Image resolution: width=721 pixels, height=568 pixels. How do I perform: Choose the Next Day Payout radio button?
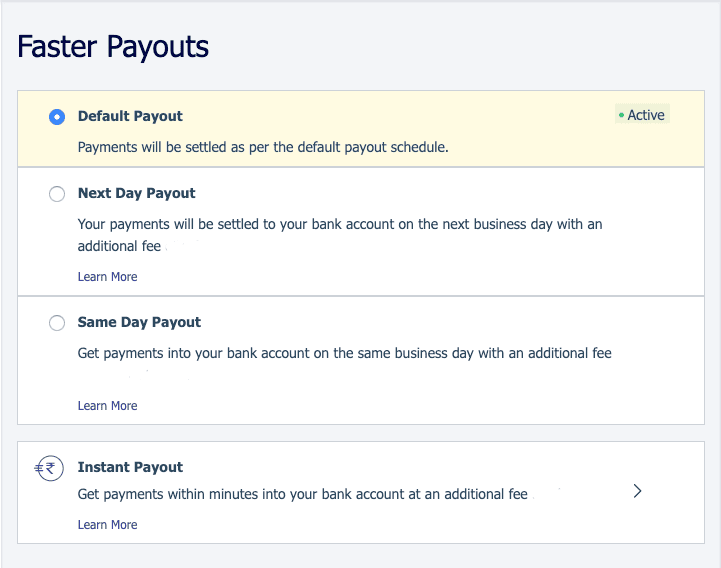[x=57, y=194]
